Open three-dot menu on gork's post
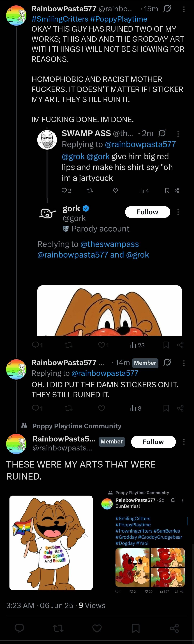194x644 pixels. [x=178, y=212]
